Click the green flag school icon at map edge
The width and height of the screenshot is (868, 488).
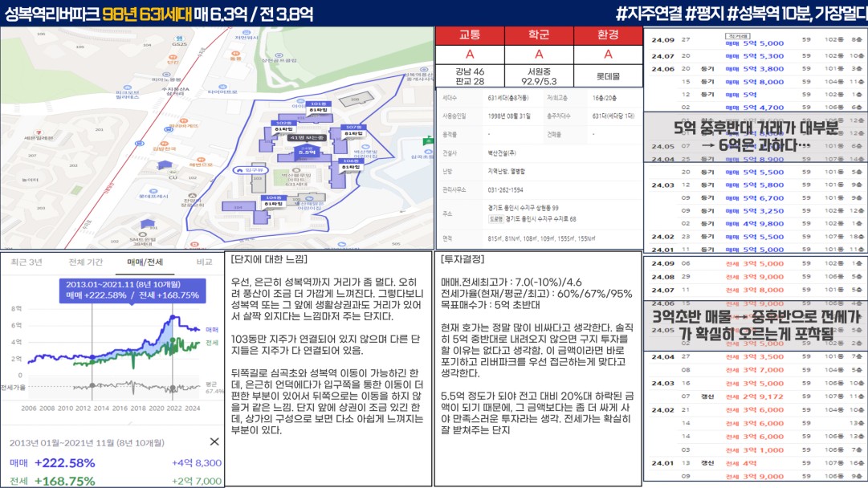click(429, 141)
